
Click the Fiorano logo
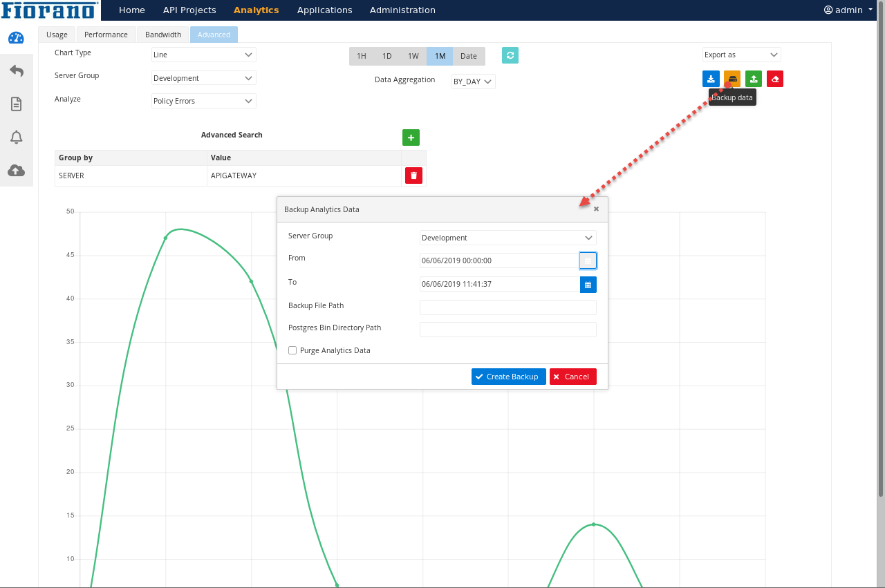[50, 10]
